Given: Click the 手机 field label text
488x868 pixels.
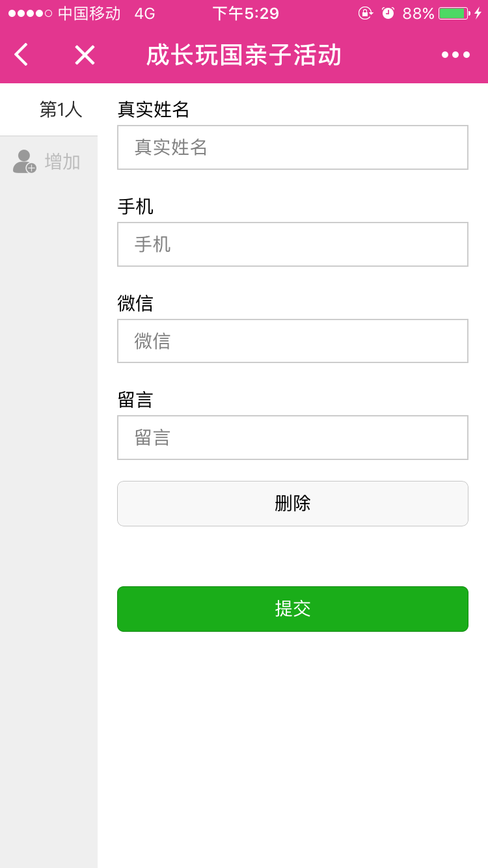Looking at the screenshot, I should pos(135,207).
